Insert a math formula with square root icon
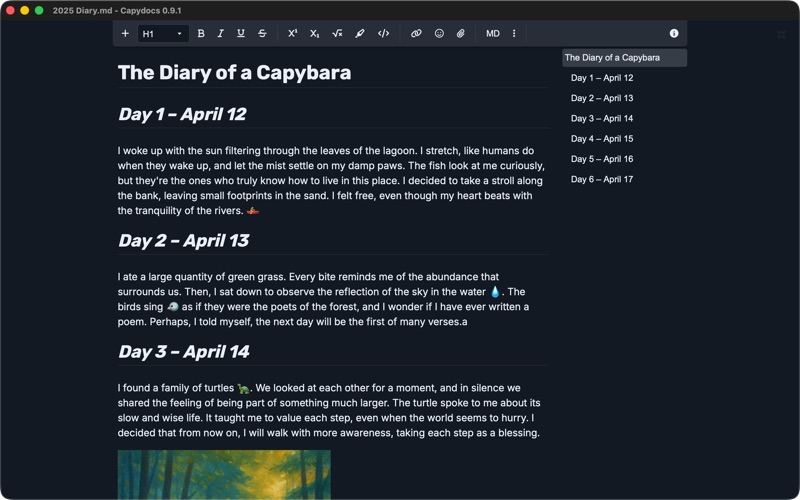This screenshot has width=800, height=500. [x=337, y=34]
